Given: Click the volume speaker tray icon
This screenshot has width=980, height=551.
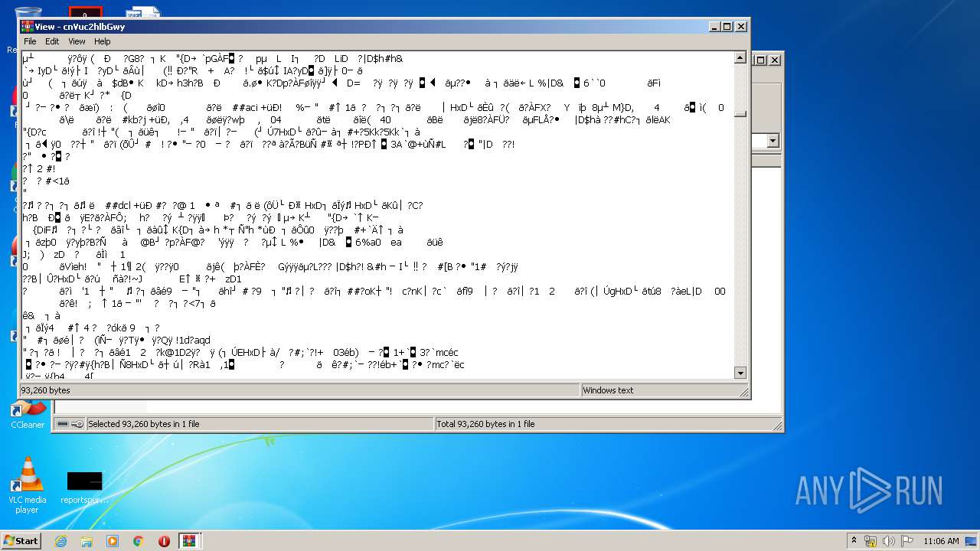Looking at the screenshot, I should [x=889, y=541].
